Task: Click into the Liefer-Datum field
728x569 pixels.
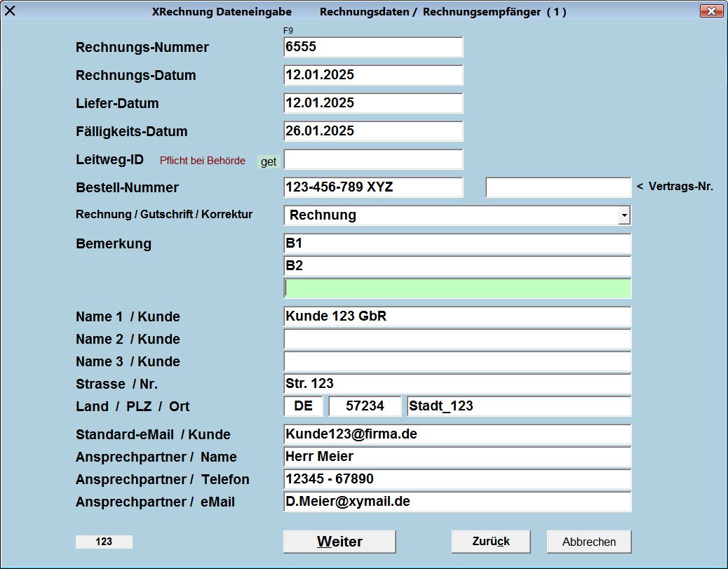Action: click(373, 103)
